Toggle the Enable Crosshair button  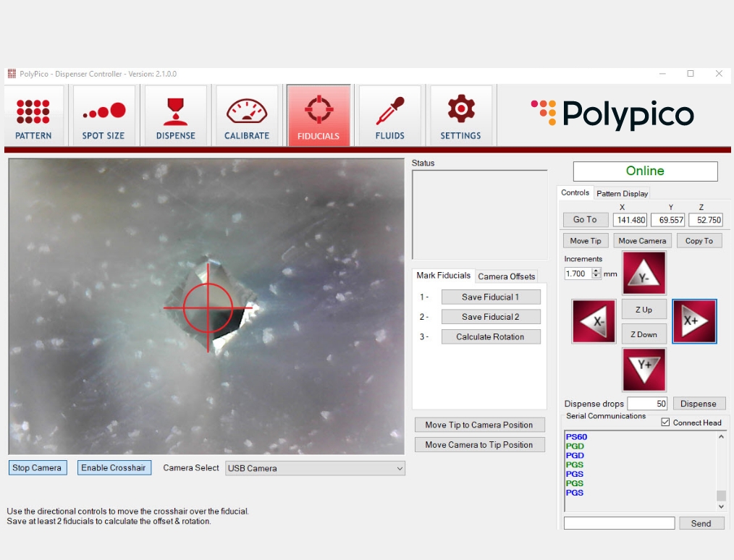click(114, 468)
